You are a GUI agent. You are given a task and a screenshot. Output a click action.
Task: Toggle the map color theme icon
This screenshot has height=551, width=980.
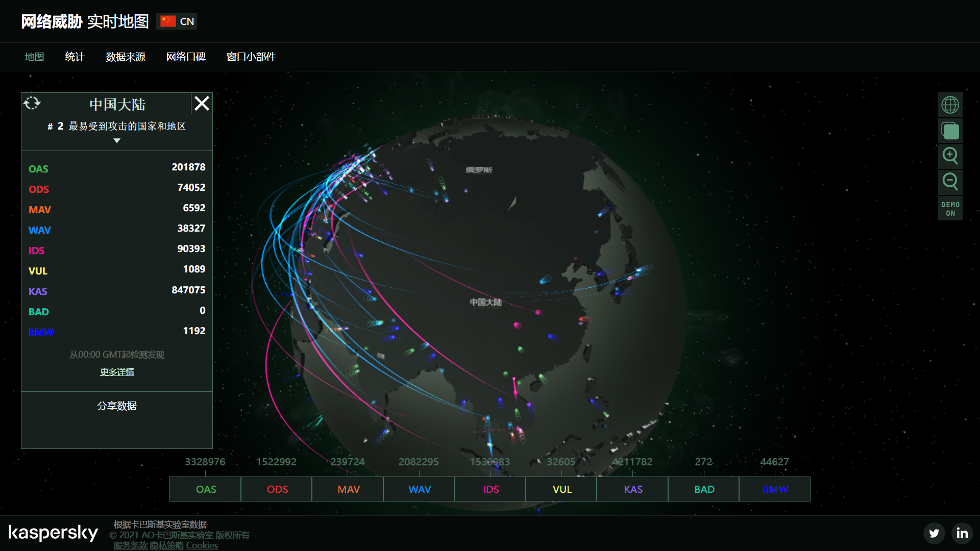[x=950, y=131]
